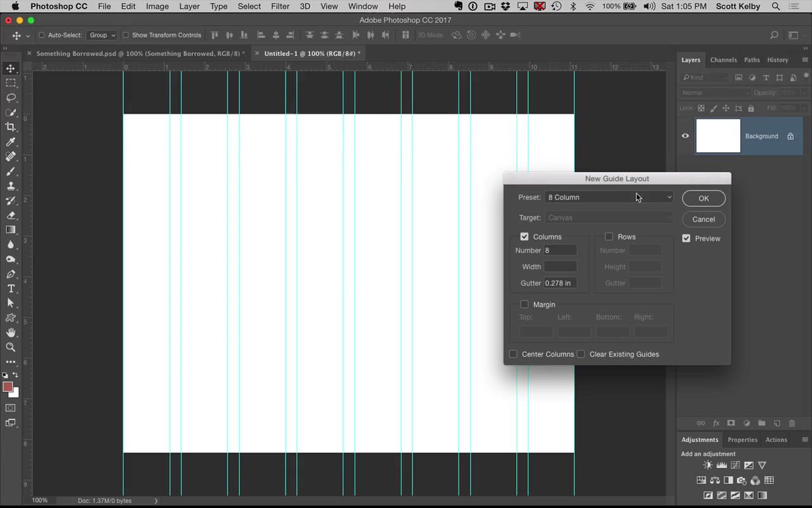Add Brightness/Contrast adjustment icon
This screenshot has height=508, width=812.
(x=707, y=465)
